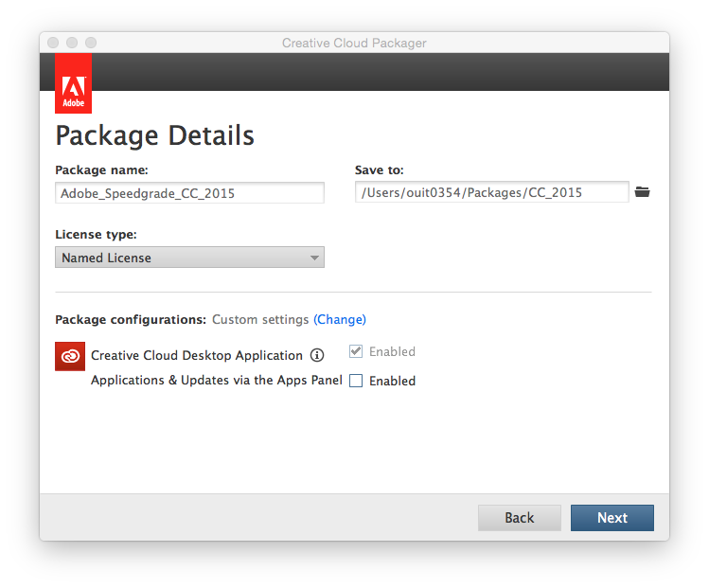Focus the Package name text field
Image resolution: width=709 pixels, height=588 pixels.
189,193
